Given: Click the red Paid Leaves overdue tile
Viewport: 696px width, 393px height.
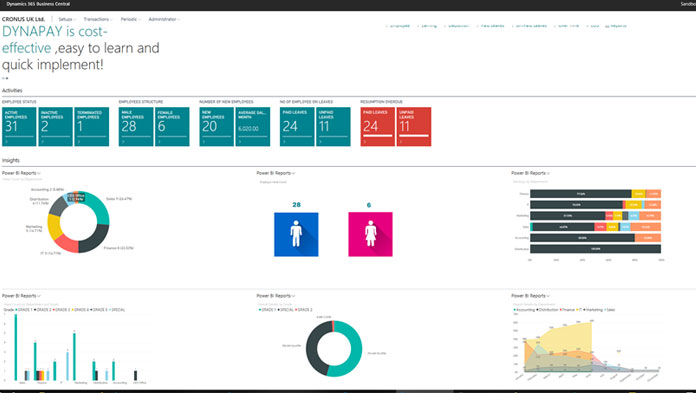Looking at the screenshot, I should (x=378, y=127).
